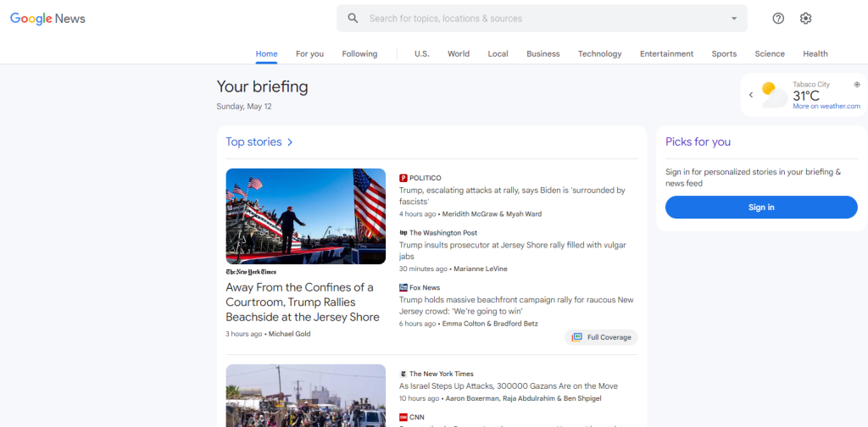This screenshot has height=427, width=868.
Task: Open the Entertainment tab
Action: pyautogui.click(x=666, y=53)
